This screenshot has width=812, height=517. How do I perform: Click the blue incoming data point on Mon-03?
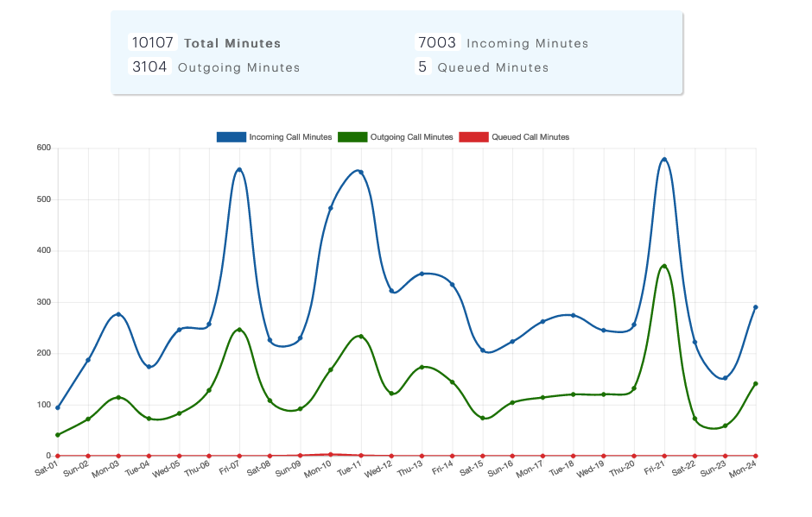pos(118,315)
